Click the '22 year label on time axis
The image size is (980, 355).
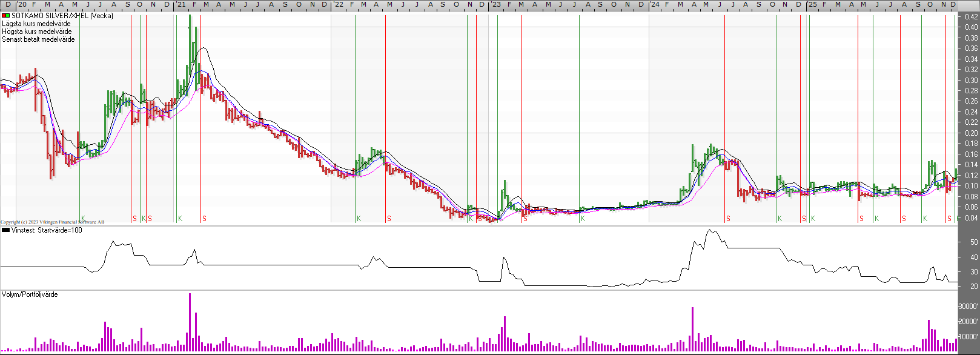(x=338, y=4)
